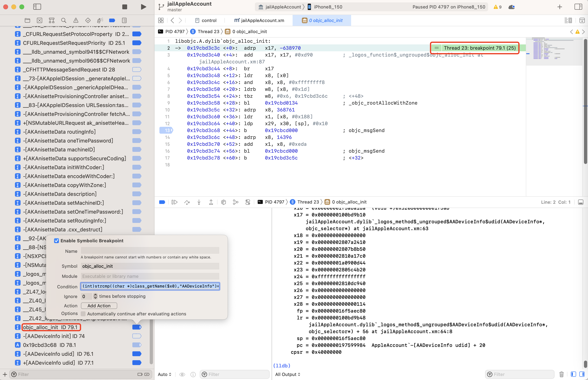Select the 0 objc_alloc_init tab
Image resolution: width=588 pixels, height=380 pixels.
click(322, 20)
